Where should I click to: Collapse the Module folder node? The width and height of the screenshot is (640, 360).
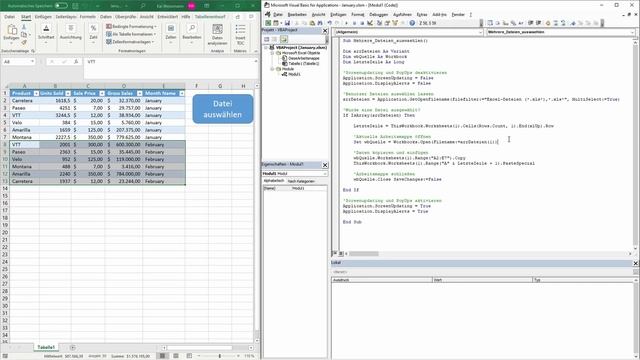click(272, 69)
